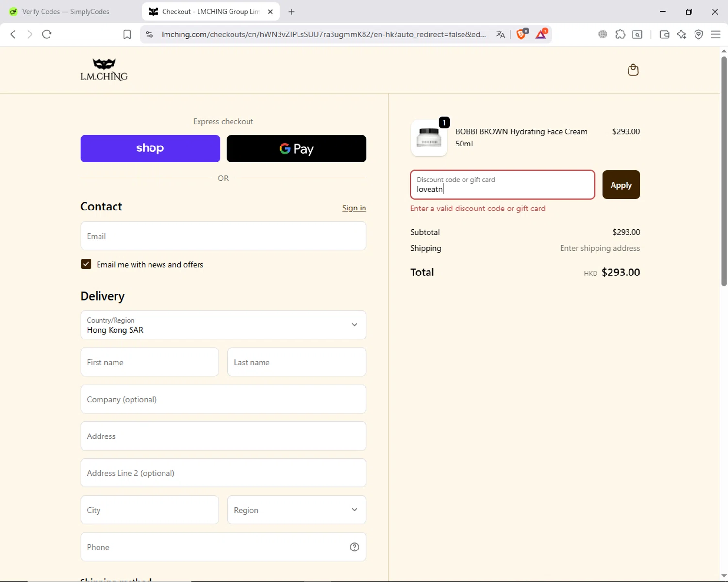Click the Delivery heading
The height and width of the screenshot is (582, 728).
pos(102,296)
